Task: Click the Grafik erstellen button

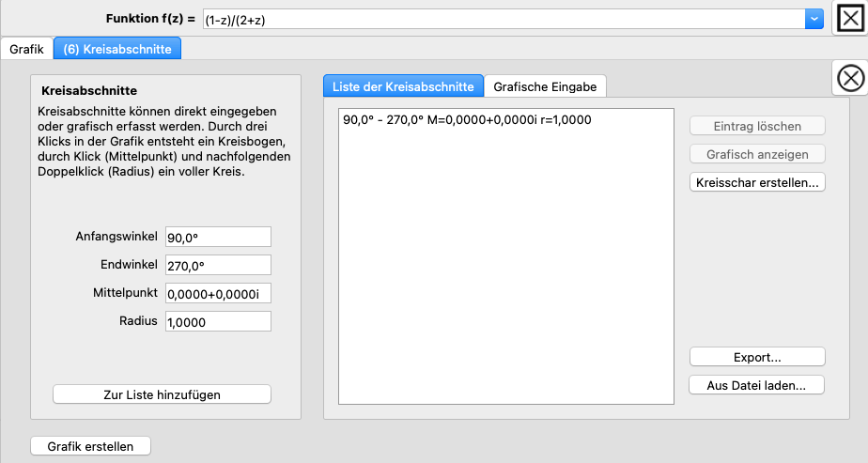Action: (x=90, y=446)
